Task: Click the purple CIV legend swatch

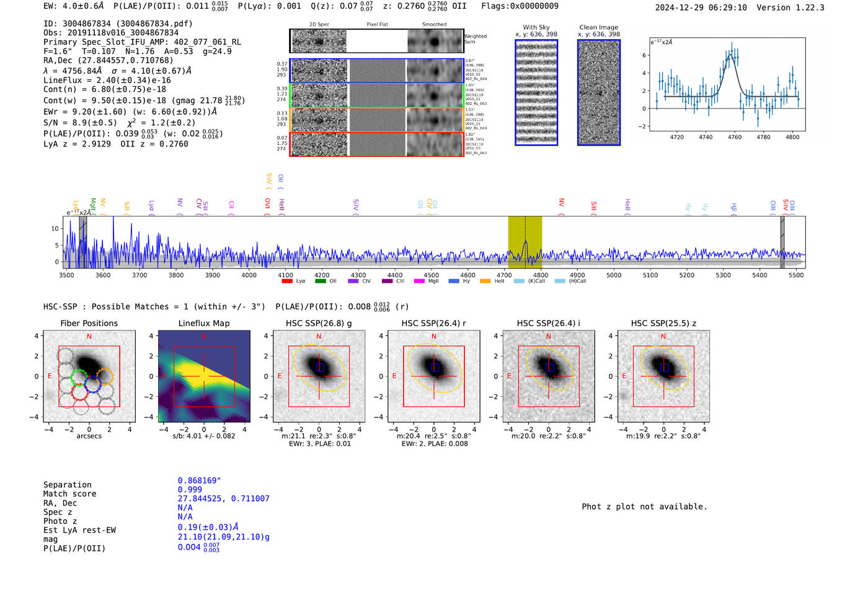Action: pos(353,281)
